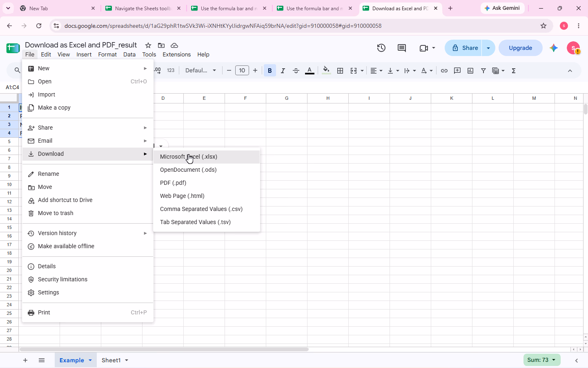Insert a link using toolbar icon
The image size is (588, 368).
(x=444, y=71)
